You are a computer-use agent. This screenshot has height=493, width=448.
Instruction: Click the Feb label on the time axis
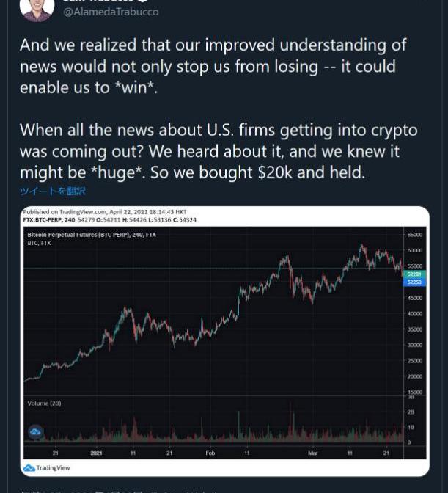click(x=210, y=453)
